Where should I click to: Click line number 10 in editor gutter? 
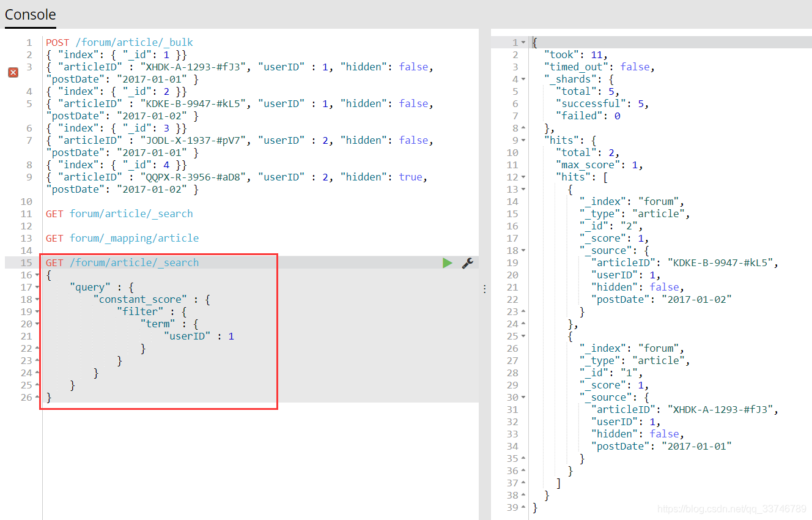pyautogui.click(x=26, y=201)
